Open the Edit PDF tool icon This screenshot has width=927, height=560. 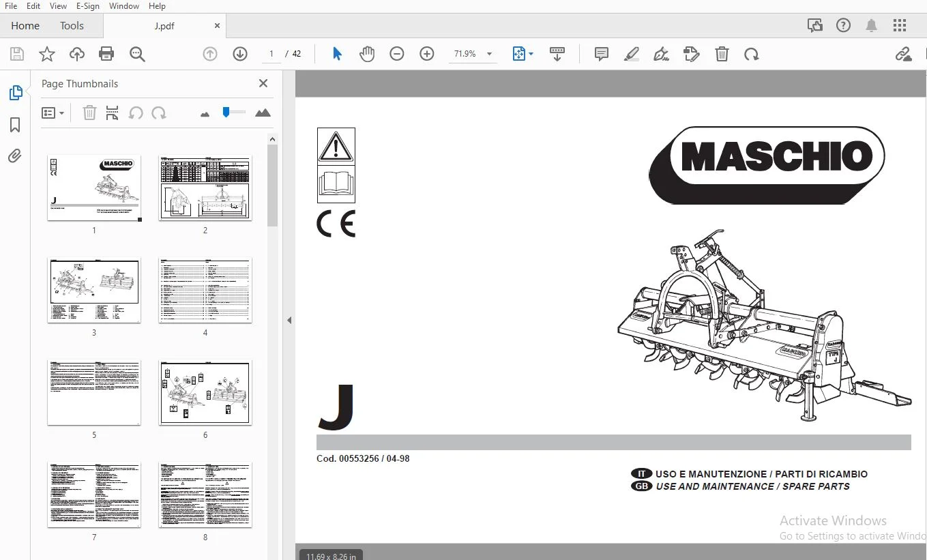692,54
